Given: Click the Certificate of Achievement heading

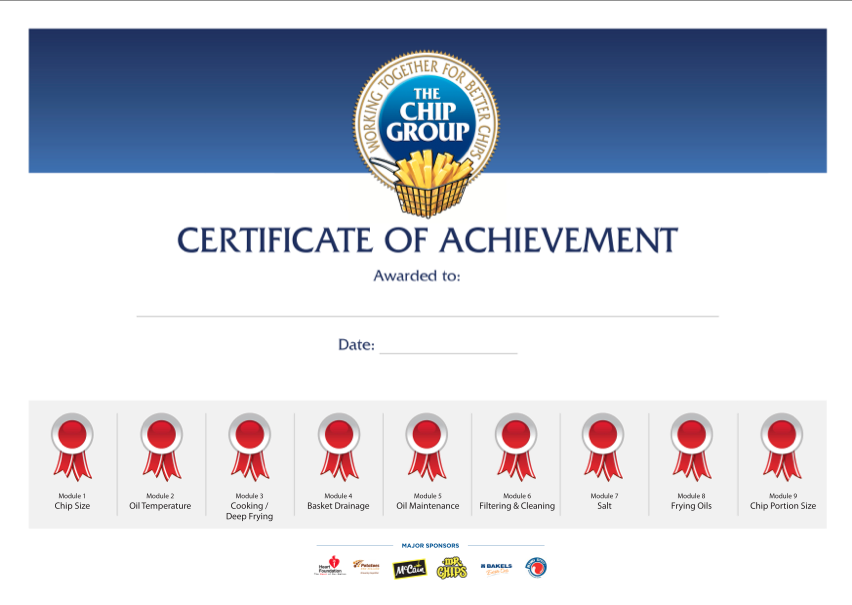Looking at the screenshot, I should click(x=428, y=240).
